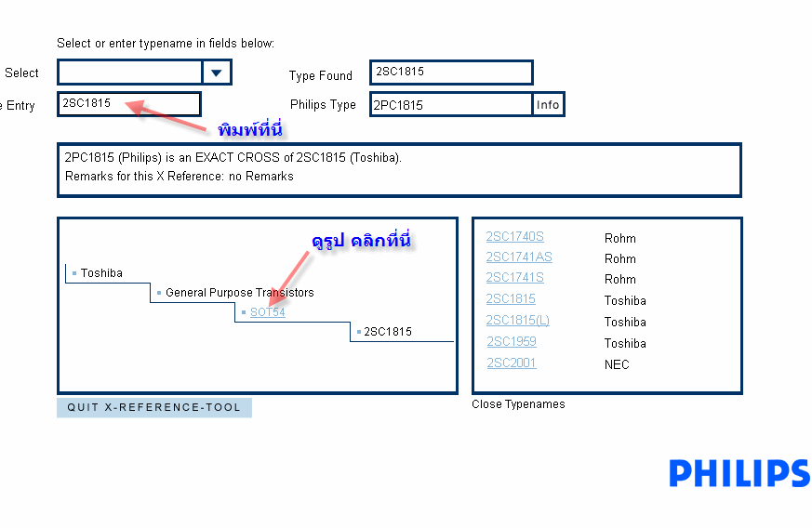Select the 2SC1815 tree leaf
This screenshot has height=528, width=812.
tap(387, 332)
